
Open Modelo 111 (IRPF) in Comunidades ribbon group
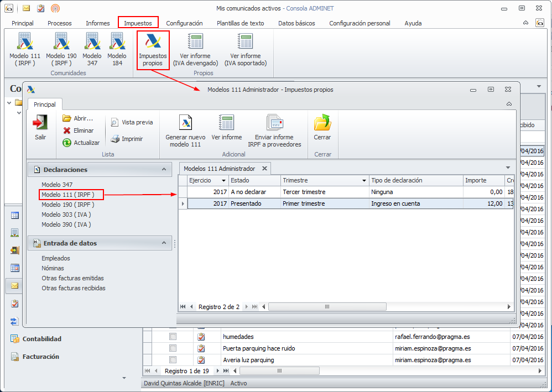[x=25, y=50]
